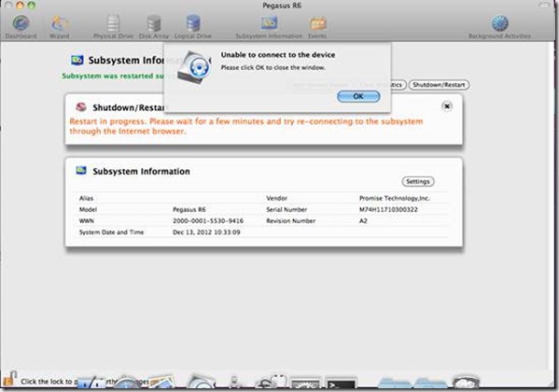Click OK in the connection error dialog
The width and height of the screenshot is (559, 392).
[358, 96]
